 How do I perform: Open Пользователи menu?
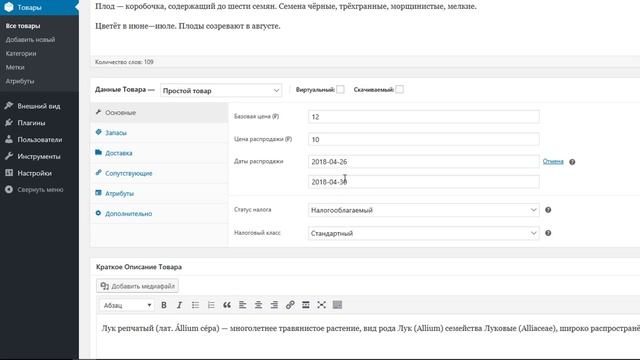[x=39, y=140]
